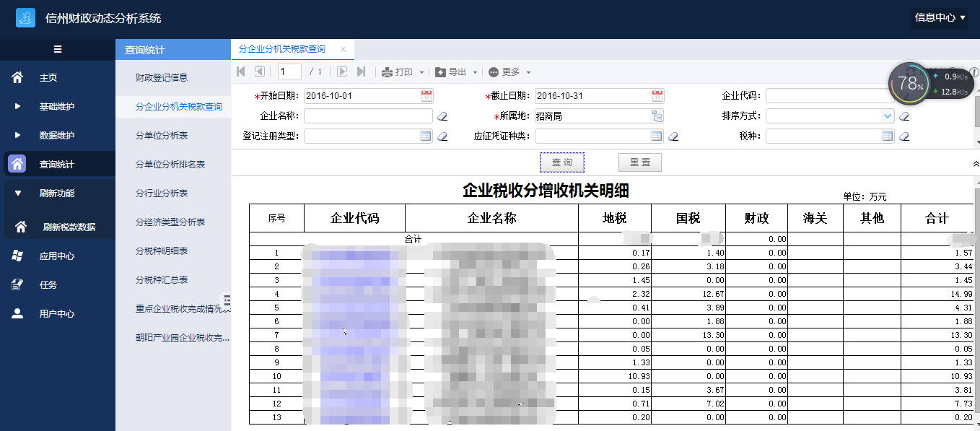Select the 分企业分机关税款查询 tab
This screenshot has height=431, width=980.
282,49
